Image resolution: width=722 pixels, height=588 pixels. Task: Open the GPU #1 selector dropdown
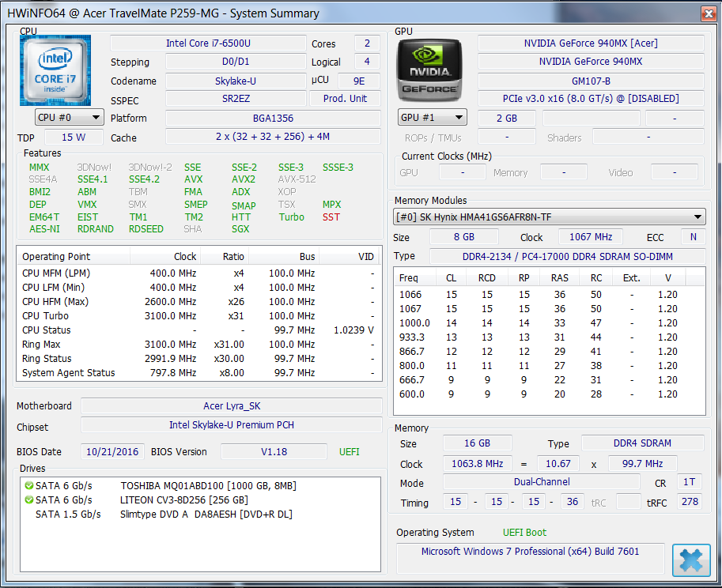(433, 117)
